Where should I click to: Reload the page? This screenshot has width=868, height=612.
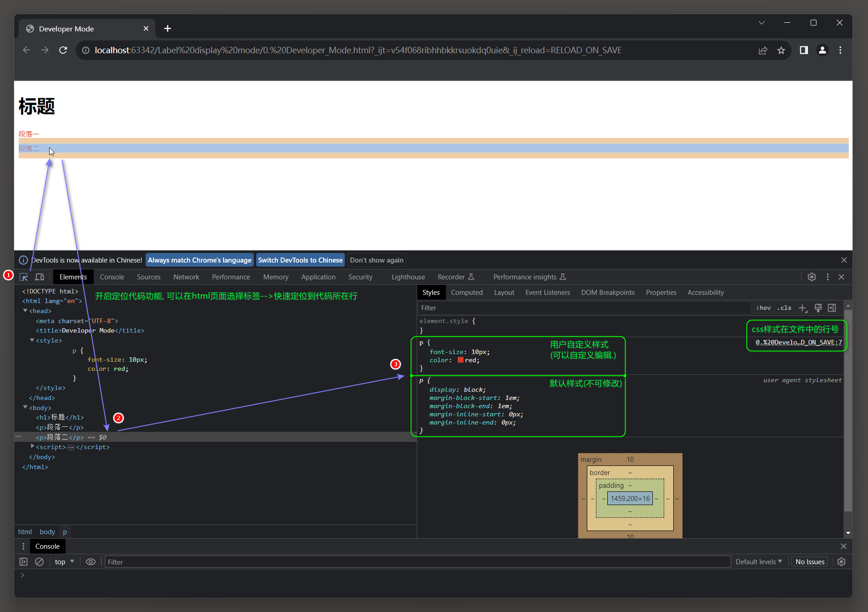(63, 50)
